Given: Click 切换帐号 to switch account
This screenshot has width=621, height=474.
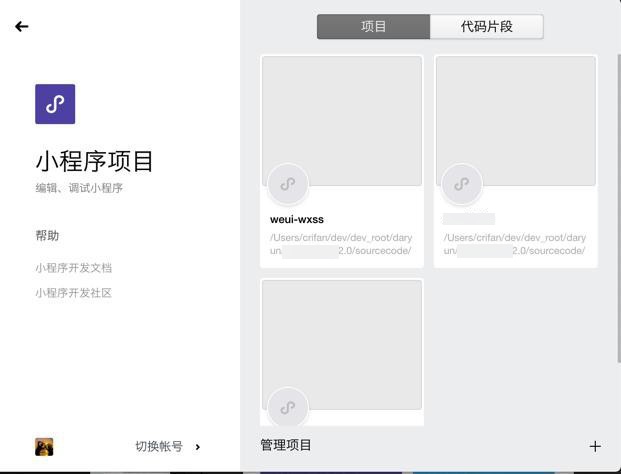Looking at the screenshot, I should click(x=159, y=447).
